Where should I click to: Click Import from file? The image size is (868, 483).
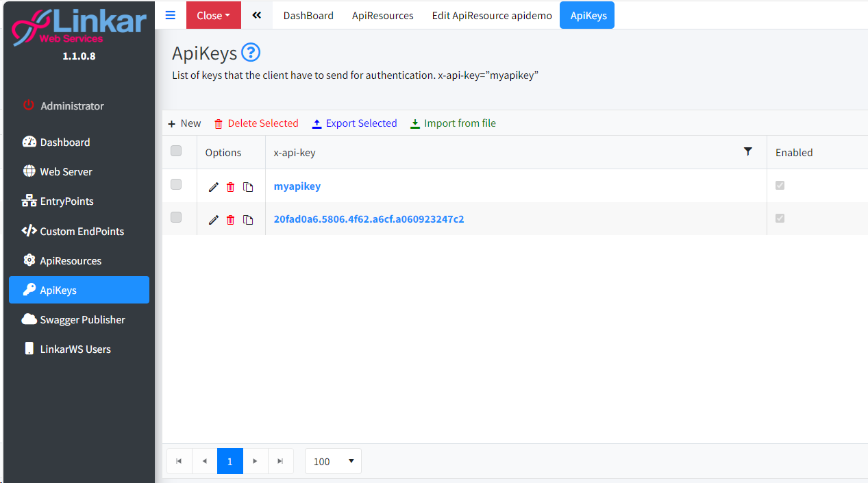pyautogui.click(x=453, y=123)
